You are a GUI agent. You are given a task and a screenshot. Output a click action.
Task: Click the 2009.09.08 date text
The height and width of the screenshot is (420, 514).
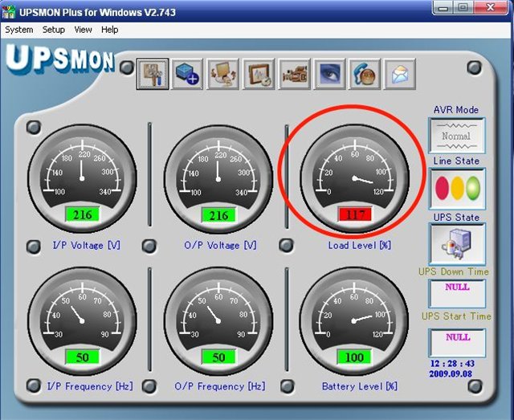451,373
